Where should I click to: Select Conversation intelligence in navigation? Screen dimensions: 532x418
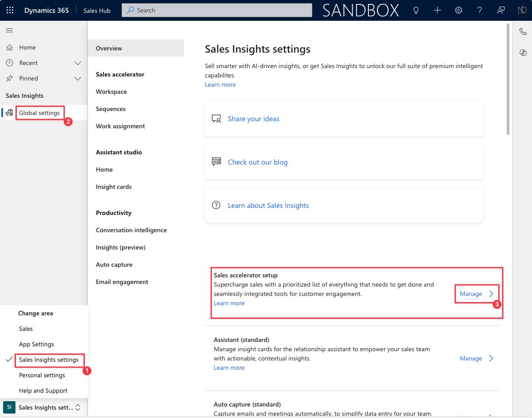click(131, 230)
